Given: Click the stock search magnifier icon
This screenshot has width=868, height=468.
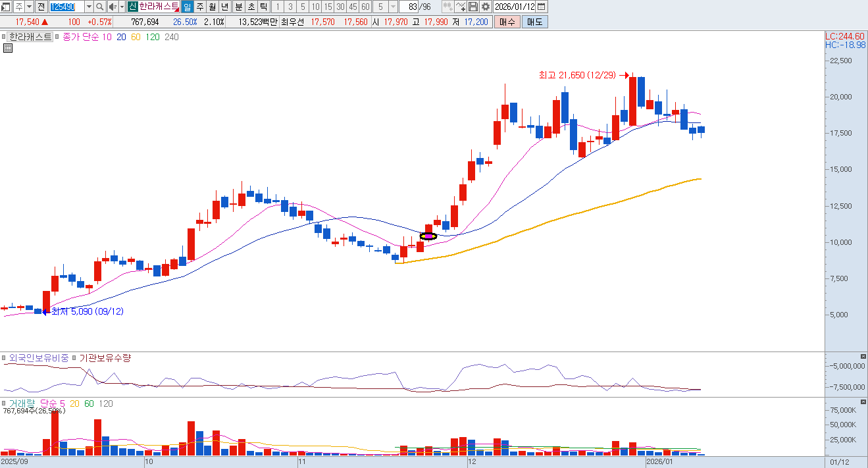Looking at the screenshot, I should tap(100, 7).
